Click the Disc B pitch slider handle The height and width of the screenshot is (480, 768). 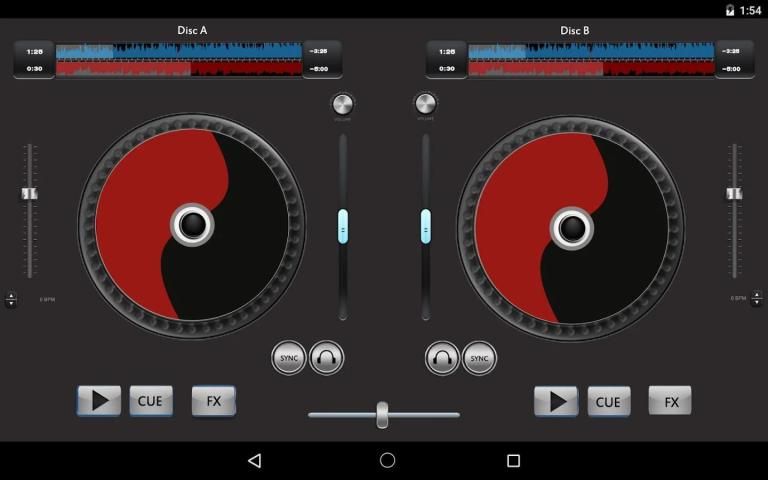pos(734,193)
